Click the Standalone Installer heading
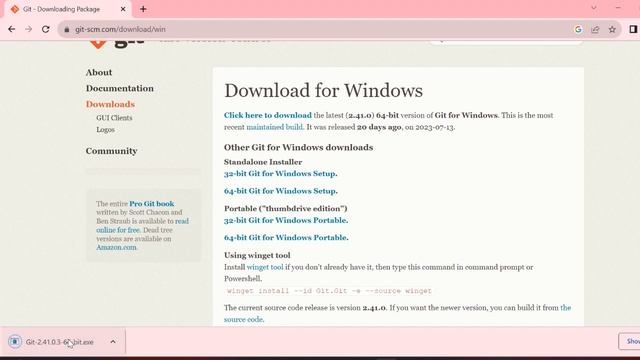The image size is (640, 360). click(x=263, y=162)
